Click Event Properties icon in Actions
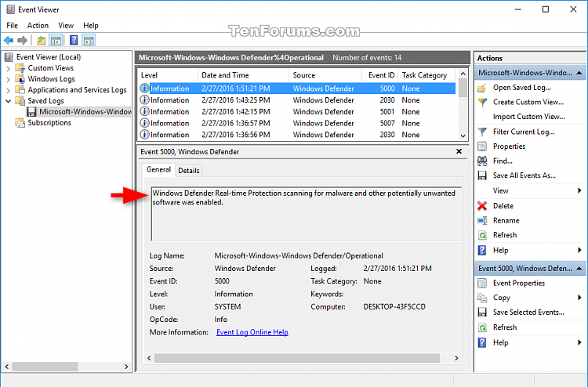The width and height of the screenshot is (588, 387). 482,284
